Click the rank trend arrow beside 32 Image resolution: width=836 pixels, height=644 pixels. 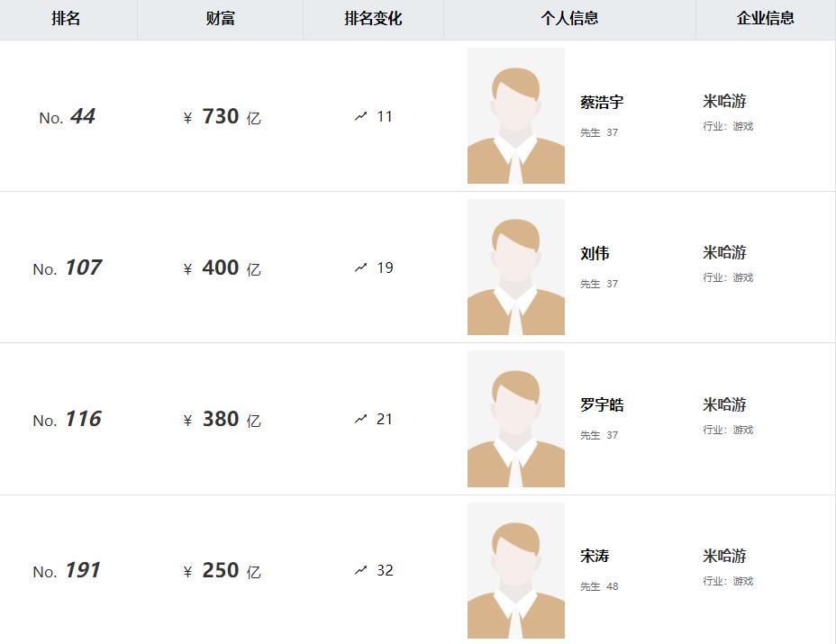point(361,570)
